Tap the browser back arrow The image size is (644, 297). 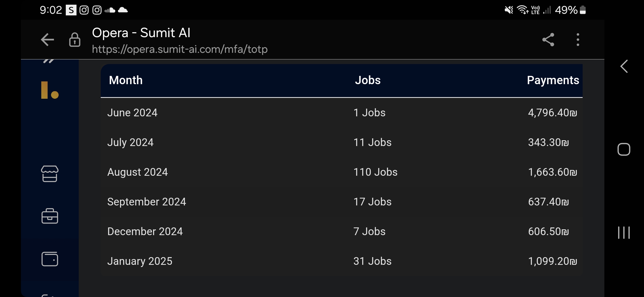coord(47,40)
